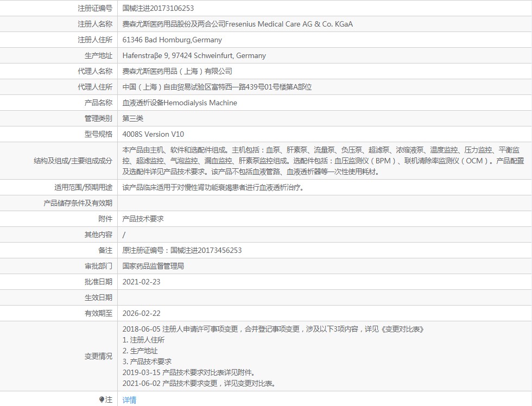Click the bullet icon beside 注
This screenshot has width=532, height=406.
pos(102,399)
